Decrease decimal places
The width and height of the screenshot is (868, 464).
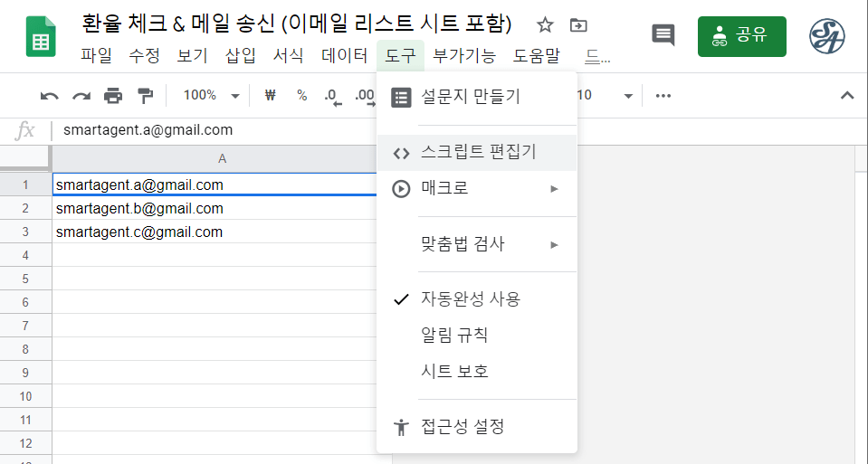tap(333, 96)
